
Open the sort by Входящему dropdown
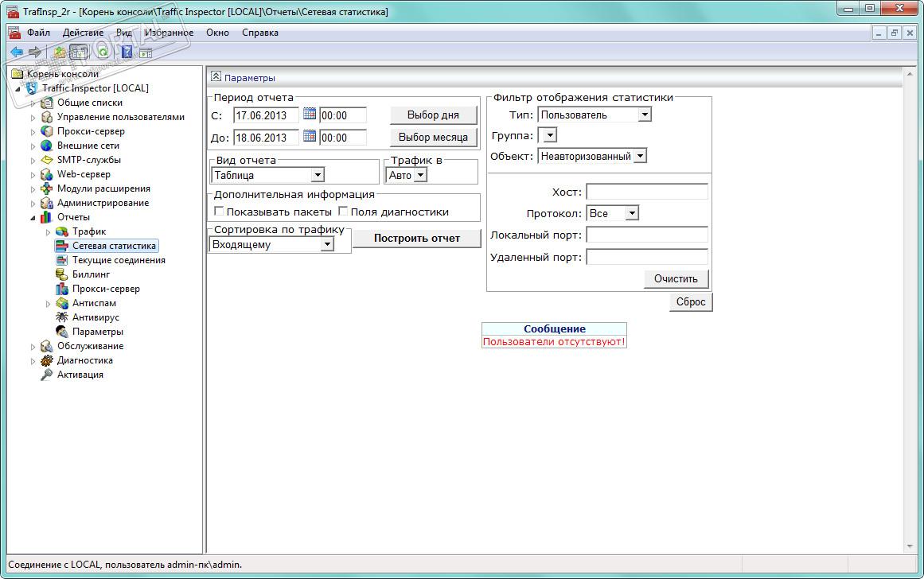327,244
